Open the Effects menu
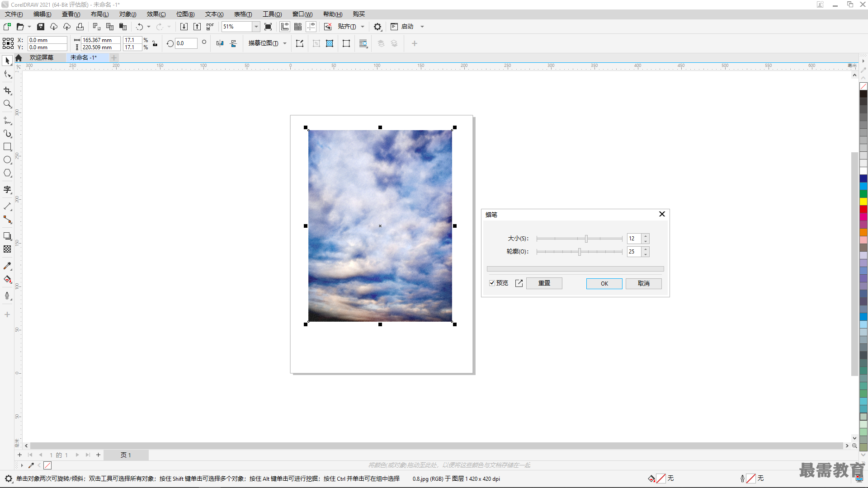 pos(156,14)
